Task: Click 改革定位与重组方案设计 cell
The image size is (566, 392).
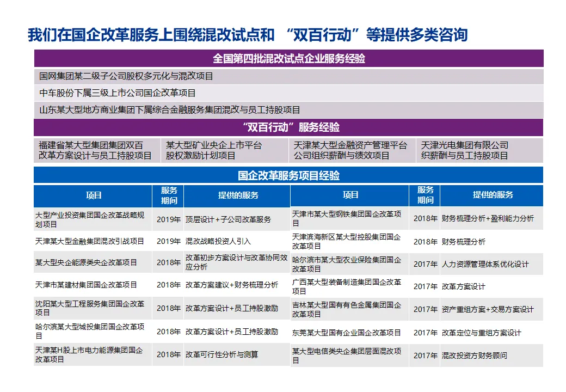Action: click(492, 333)
